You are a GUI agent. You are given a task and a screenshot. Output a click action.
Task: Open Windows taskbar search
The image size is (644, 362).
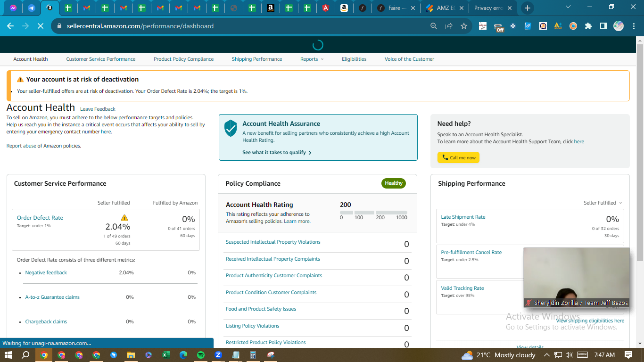pos(26,355)
